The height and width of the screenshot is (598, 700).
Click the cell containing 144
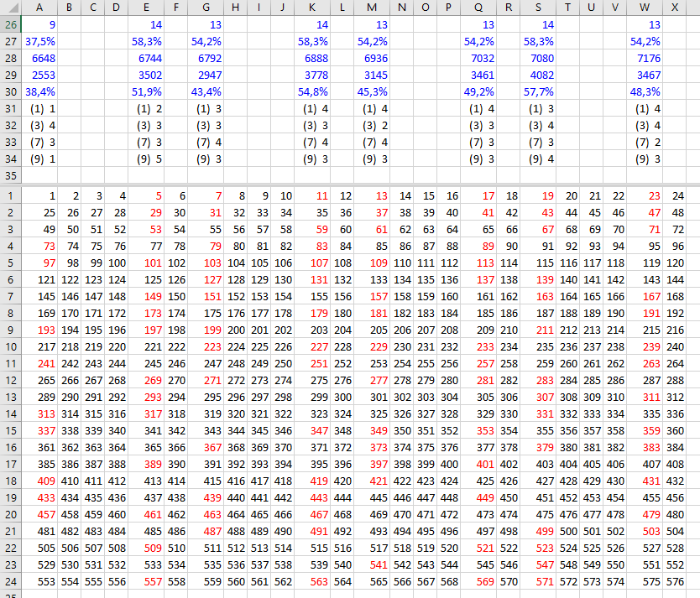675,279
